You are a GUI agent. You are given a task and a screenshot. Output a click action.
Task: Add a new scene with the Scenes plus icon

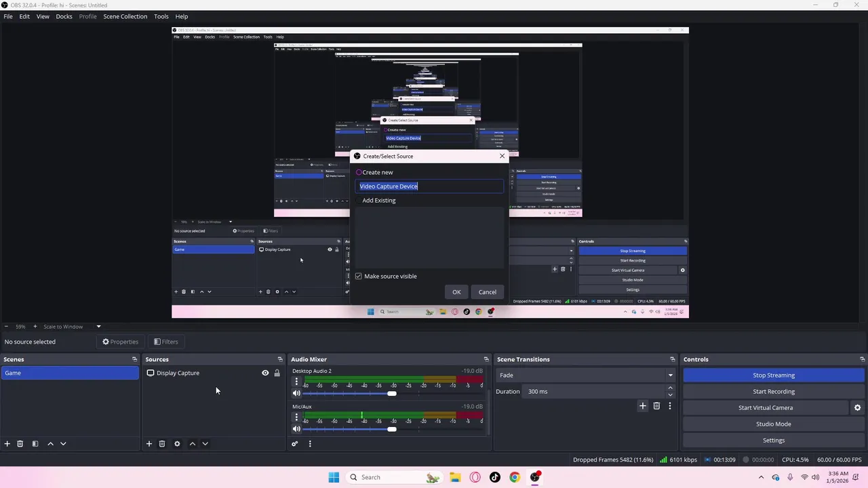[7, 444]
